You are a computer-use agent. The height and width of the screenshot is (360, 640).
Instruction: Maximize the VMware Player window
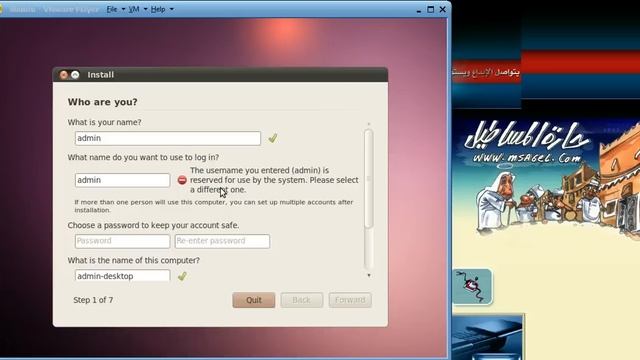pos(430,9)
